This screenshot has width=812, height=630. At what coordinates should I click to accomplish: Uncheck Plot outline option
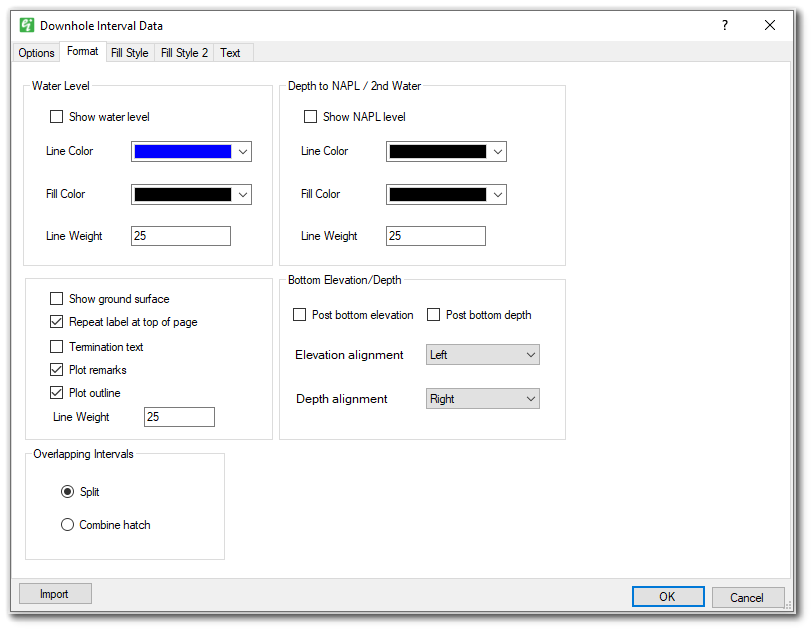tap(56, 392)
